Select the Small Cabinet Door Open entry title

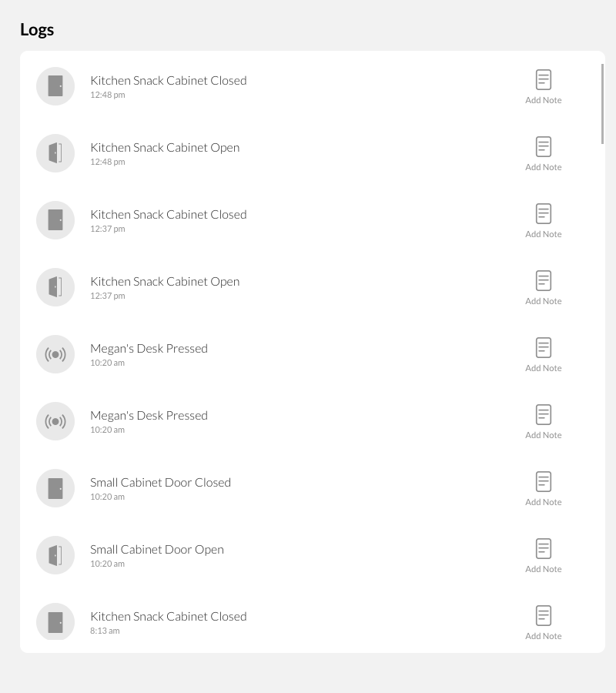coord(157,550)
